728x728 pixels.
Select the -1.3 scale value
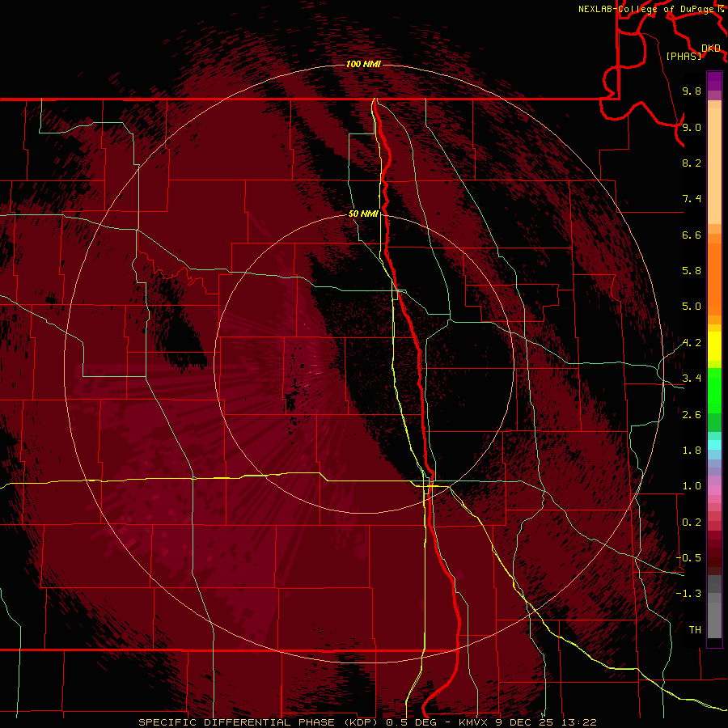pyautogui.click(x=688, y=594)
